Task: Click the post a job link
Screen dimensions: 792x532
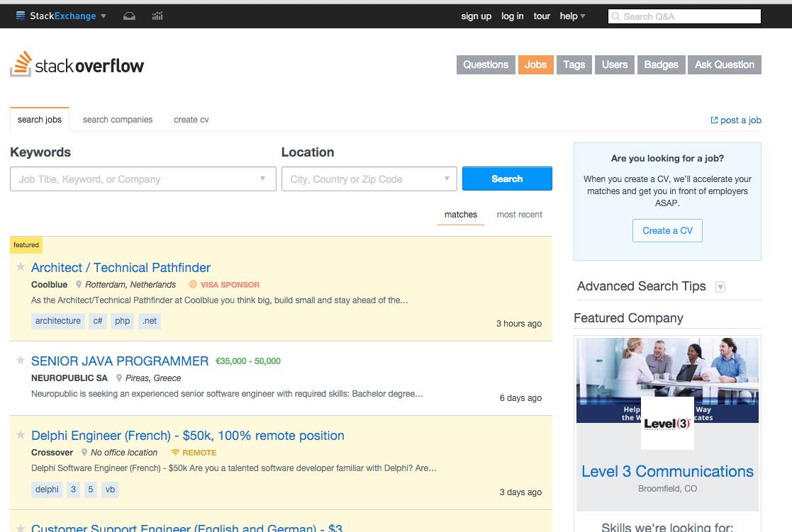Action: (736, 120)
